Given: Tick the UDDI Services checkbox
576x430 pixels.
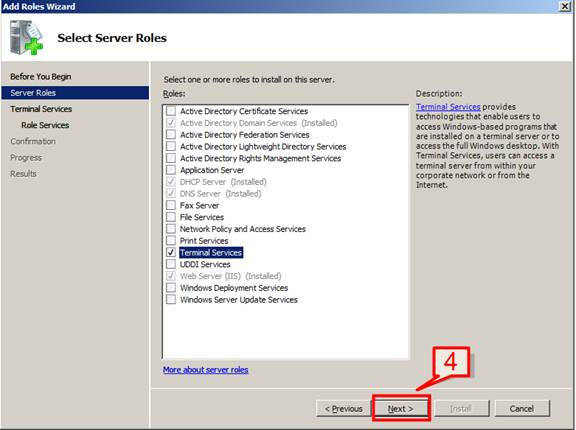Looking at the screenshot, I should pos(171,264).
